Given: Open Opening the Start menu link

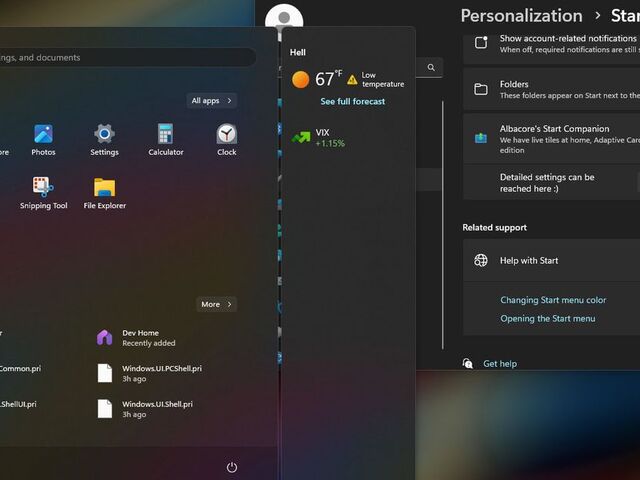Looking at the screenshot, I should [548, 318].
